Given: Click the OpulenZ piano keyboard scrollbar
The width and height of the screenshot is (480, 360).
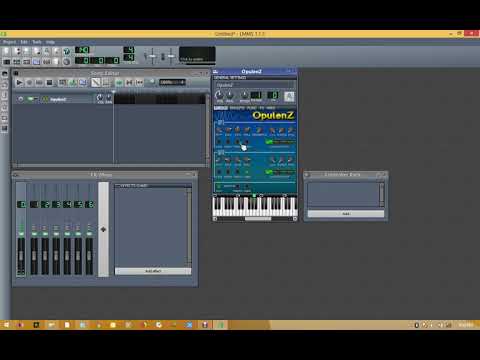Looking at the screenshot, I should click(x=255, y=219).
